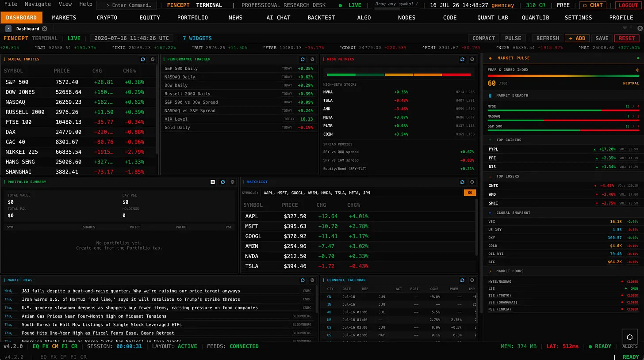Open the CHAT button
The width and height of the screenshot is (644, 360).
pos(593,5)
